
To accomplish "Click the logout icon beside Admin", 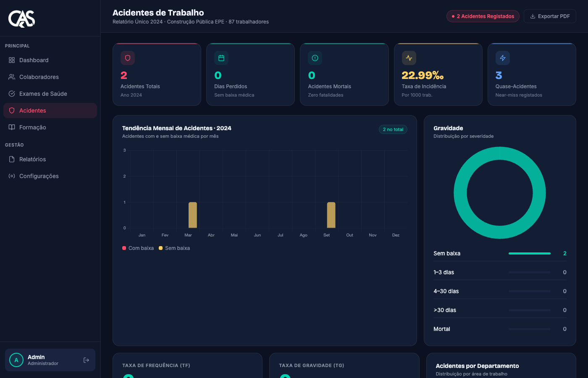I will click(x=86, y=360).
